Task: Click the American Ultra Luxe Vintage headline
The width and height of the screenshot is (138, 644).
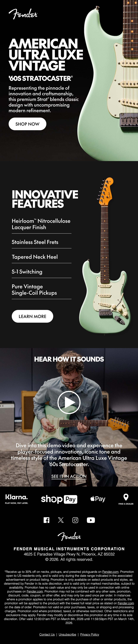Action: click(46, 55)
